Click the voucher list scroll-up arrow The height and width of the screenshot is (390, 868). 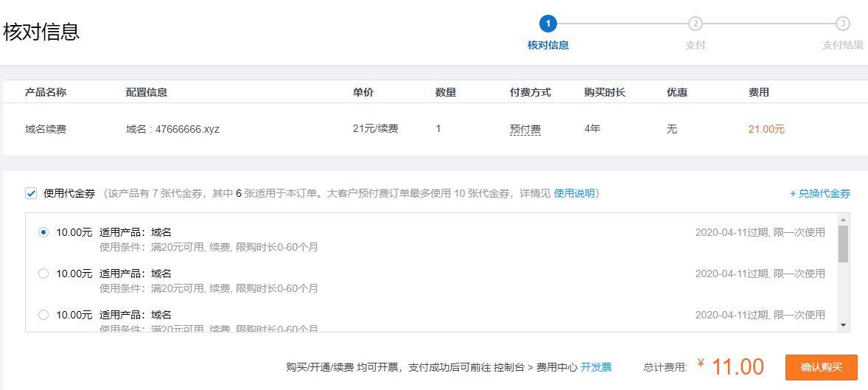(x=843, y=219)
